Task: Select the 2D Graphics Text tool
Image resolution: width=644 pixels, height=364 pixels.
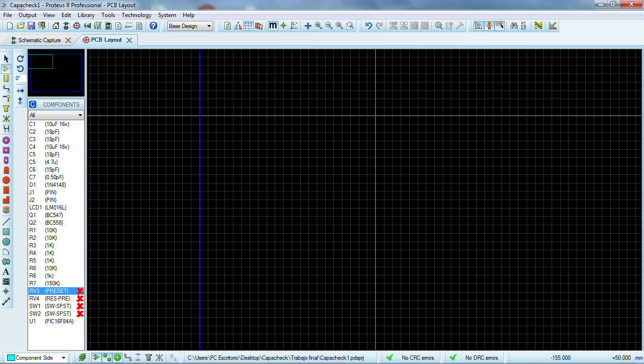Action: coord(6,272)
